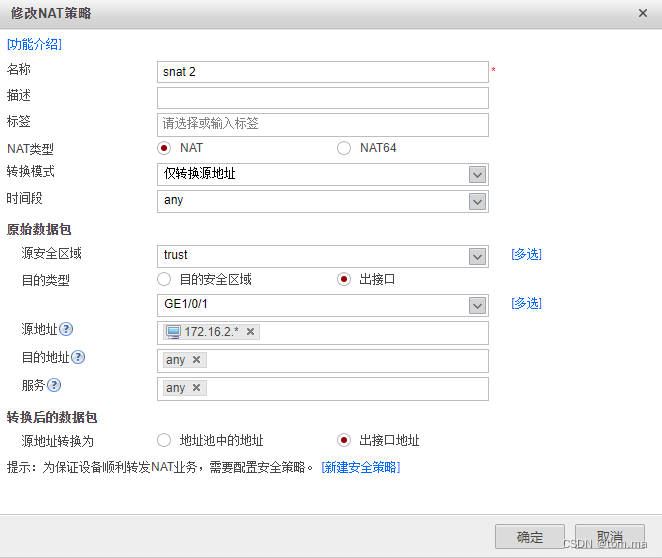The image size is (662, 558).
Task: Expand 时间段 any dropdown arrow
Action: click(x=477, y=201)
